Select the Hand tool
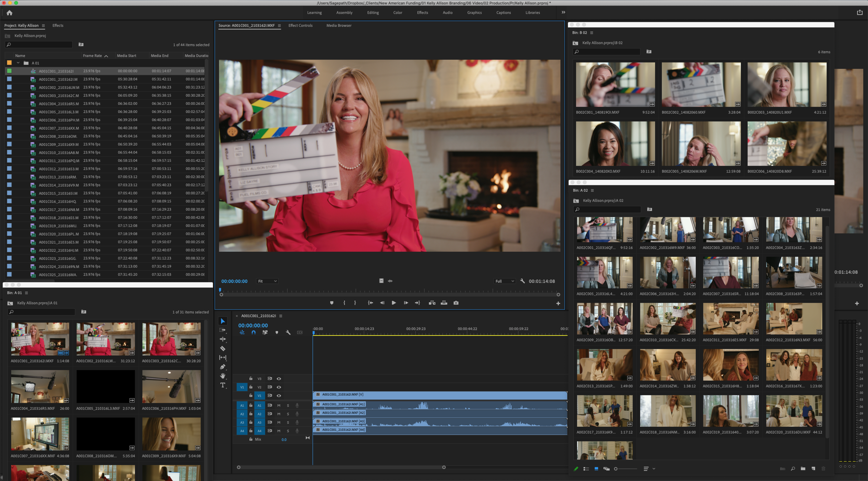The image size is (868, 481). 223,376
